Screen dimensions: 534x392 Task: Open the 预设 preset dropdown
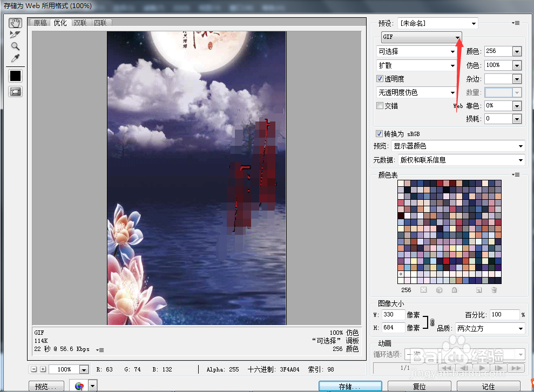tap(438, 23)
